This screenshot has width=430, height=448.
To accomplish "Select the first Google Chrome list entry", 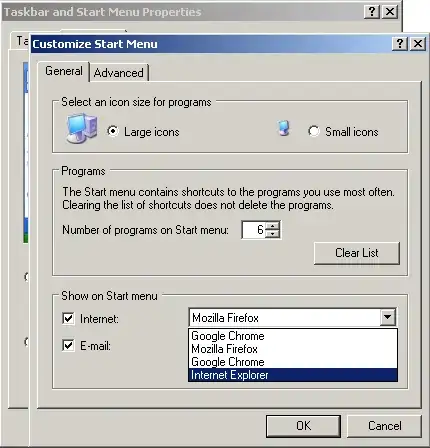I will tap(293, 336).
